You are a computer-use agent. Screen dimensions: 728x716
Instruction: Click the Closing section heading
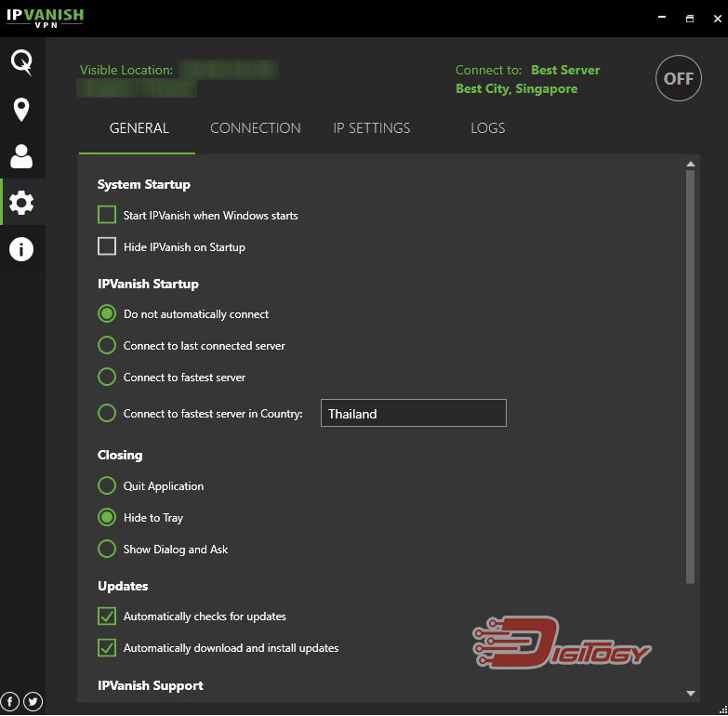(120, 455)
